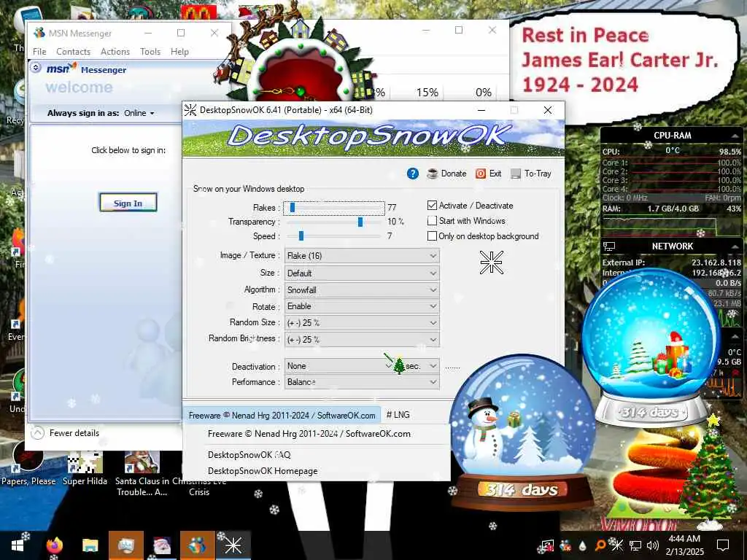Click the tray volume speaker icon

point(653,545)
